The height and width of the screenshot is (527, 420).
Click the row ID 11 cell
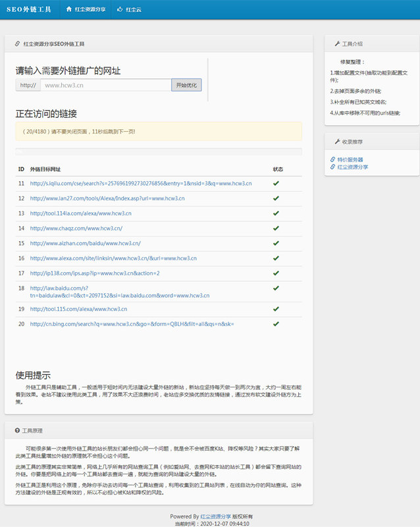(x=21, y=184)
